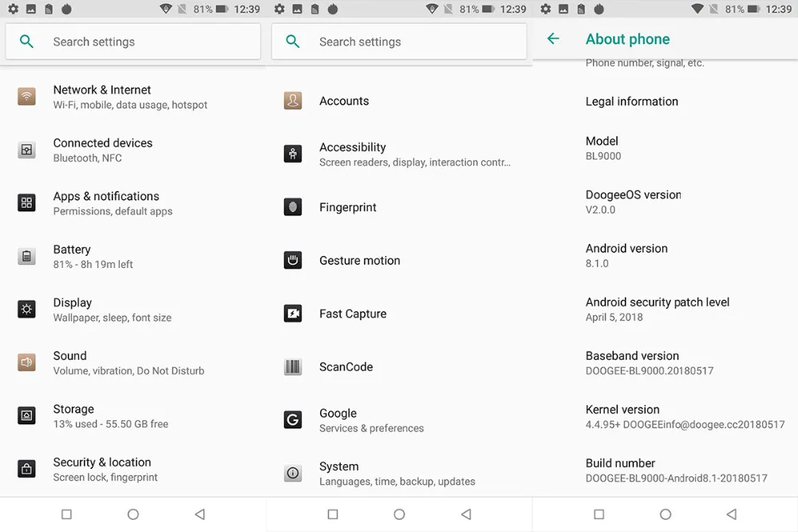The width and height of the screenshot is (798, 532).
Task: Tap Baseband version entry
Action: [x=666, y=363]
